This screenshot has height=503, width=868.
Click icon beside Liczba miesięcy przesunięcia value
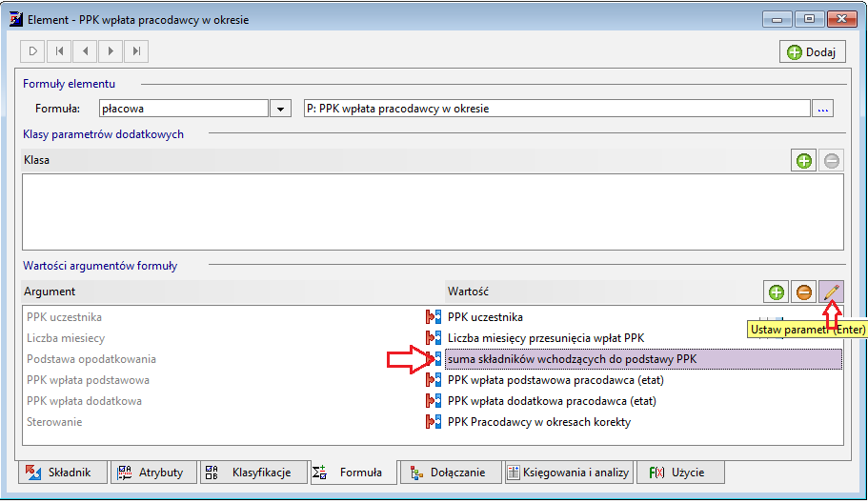[x=434, y=337]
